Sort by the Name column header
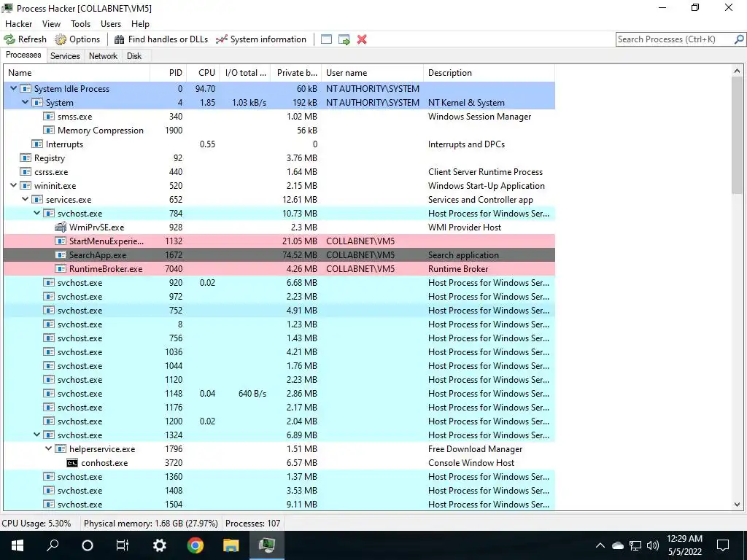 (77, 73)
